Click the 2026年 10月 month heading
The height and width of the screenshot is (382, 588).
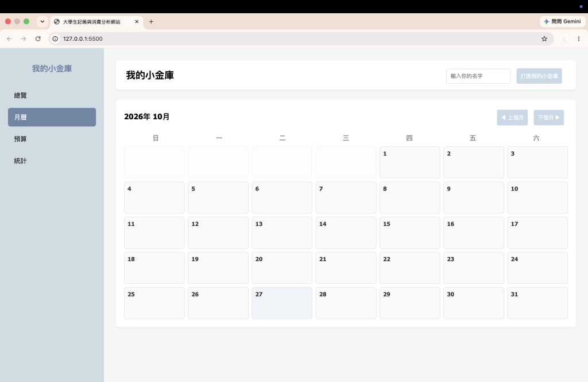[146, 117]
